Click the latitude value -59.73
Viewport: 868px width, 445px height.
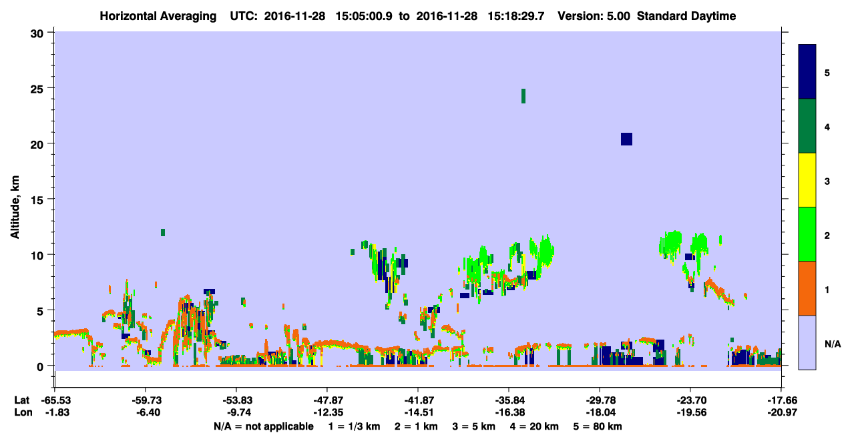pos(146,400)
